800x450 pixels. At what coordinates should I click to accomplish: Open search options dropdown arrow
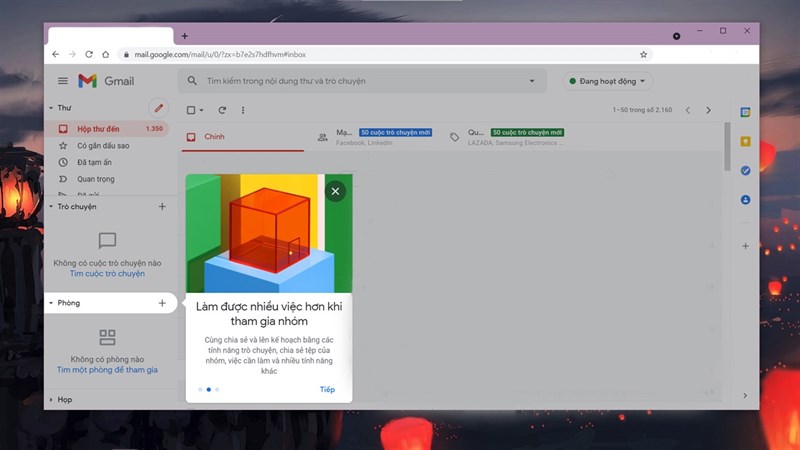point(532,81)
